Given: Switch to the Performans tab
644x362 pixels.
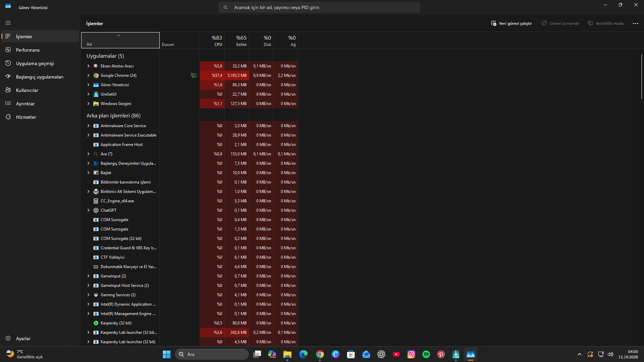Looking at the screenshot, I should [40, 50].
